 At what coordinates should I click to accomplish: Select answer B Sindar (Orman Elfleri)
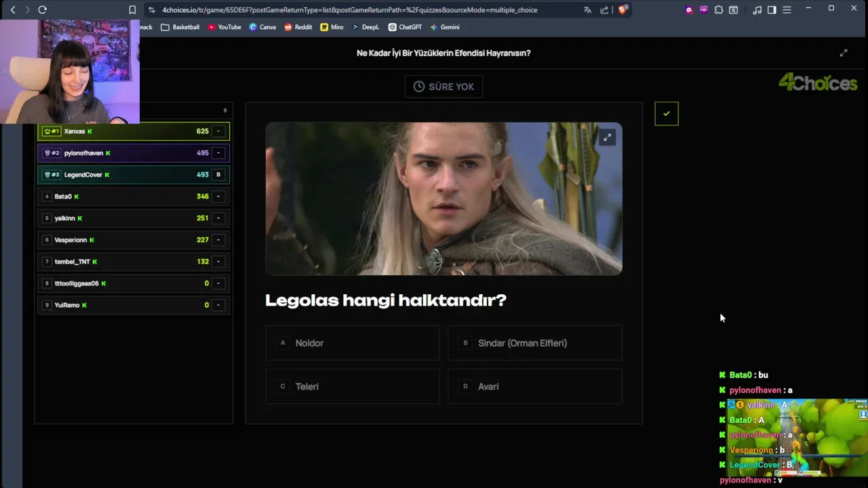(535, 343)
